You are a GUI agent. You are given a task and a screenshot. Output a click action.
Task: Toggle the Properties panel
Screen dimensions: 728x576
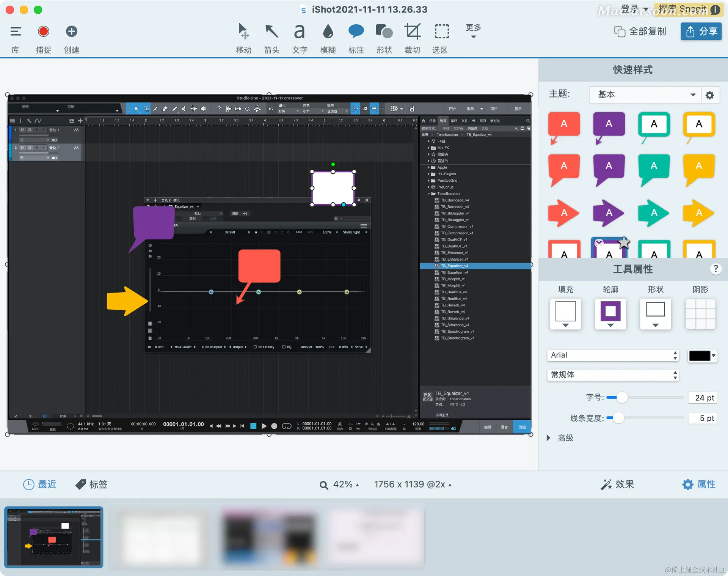[699, 484]
